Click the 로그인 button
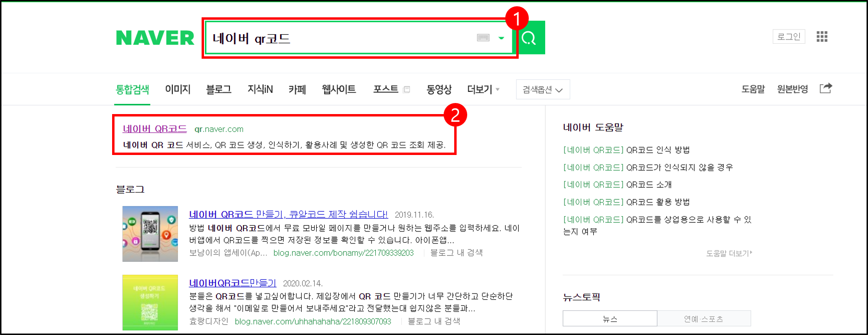868x335 pixels. click(789, 37)
